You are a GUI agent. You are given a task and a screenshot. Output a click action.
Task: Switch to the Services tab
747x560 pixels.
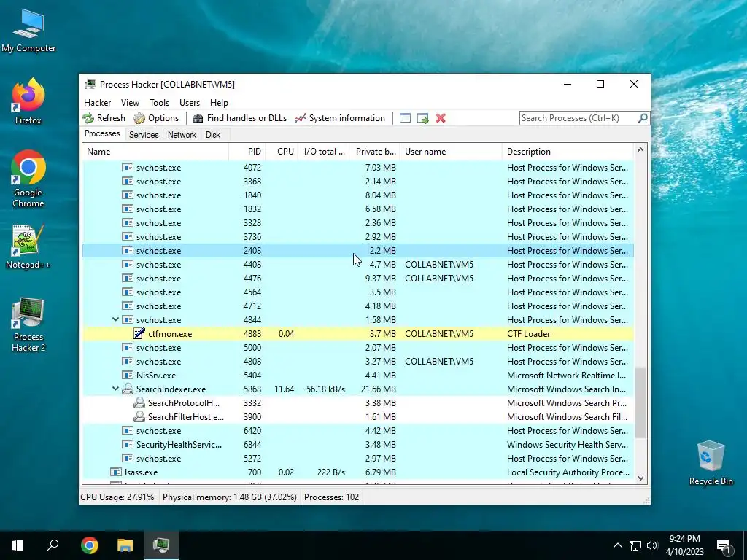click(x=144, y=135)
